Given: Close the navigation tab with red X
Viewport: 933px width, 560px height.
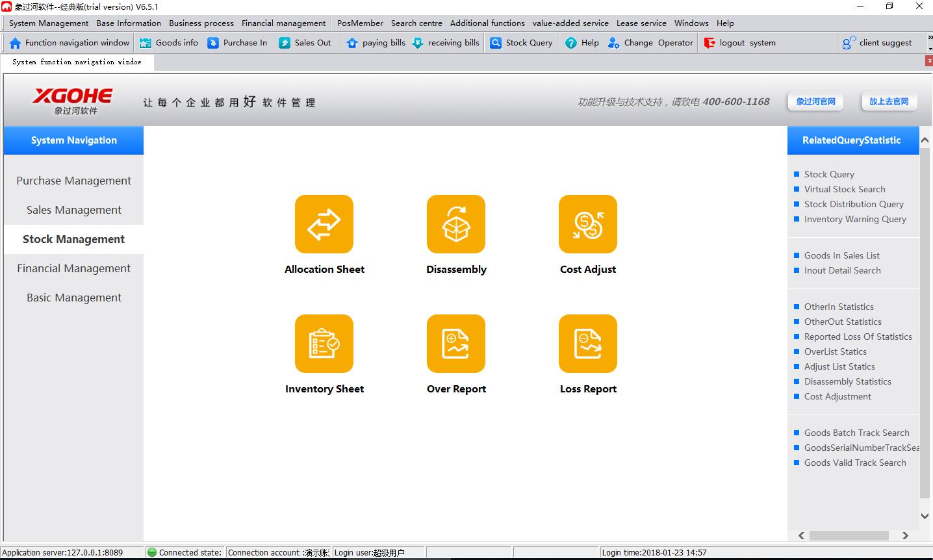Looking at the screenshot, I should click(929, 61).
